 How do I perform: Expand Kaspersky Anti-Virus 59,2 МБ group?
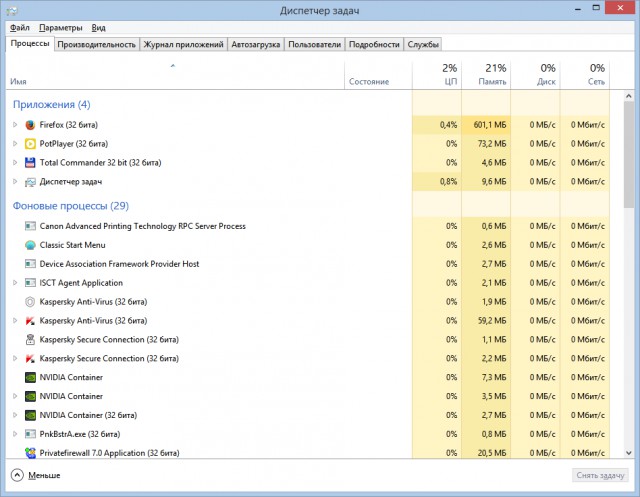click(15, 321)
